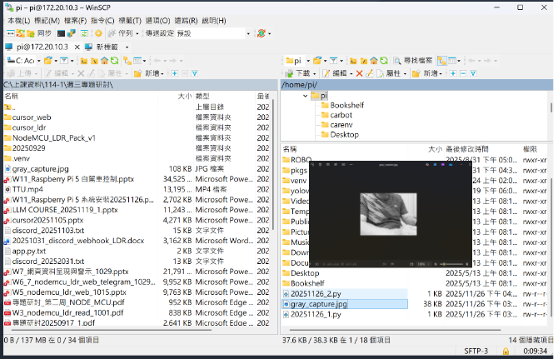554x360 pixels.
Task: Open the transfer settings 預設 combo box
Action: (213, 34)
